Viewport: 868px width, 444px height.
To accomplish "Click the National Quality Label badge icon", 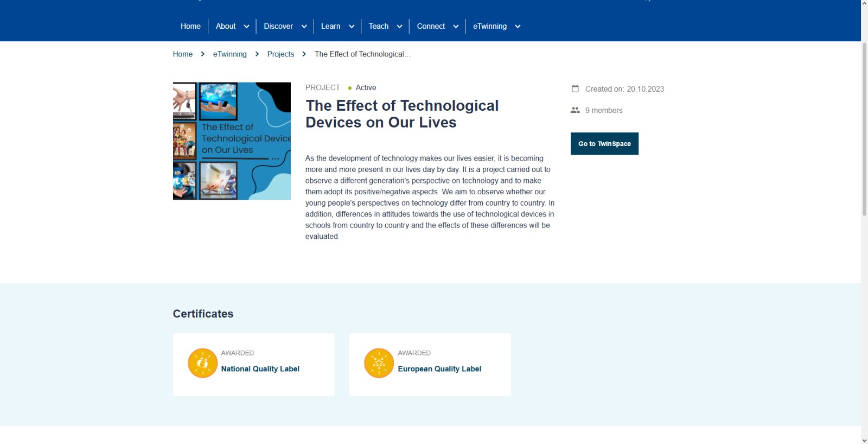I will (x=202, y=363).
